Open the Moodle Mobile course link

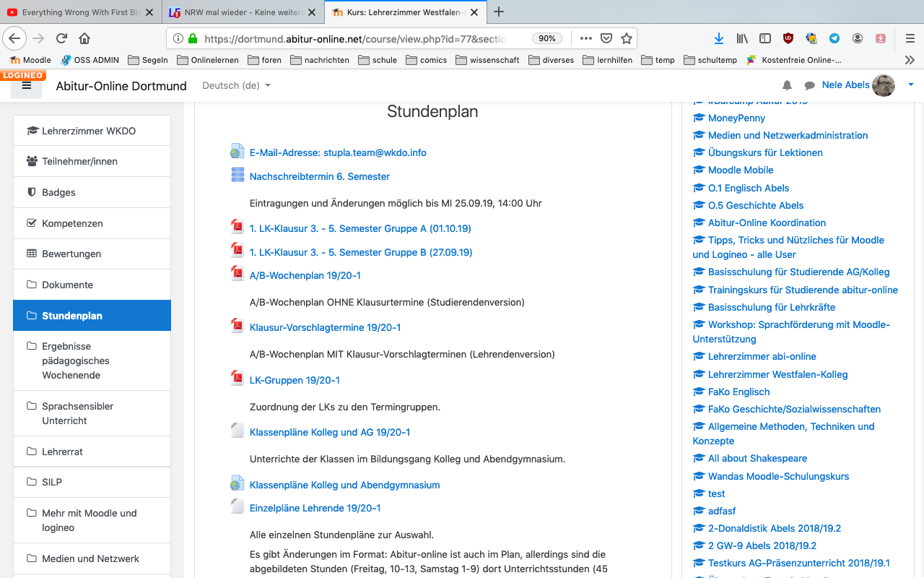point(740,170)
